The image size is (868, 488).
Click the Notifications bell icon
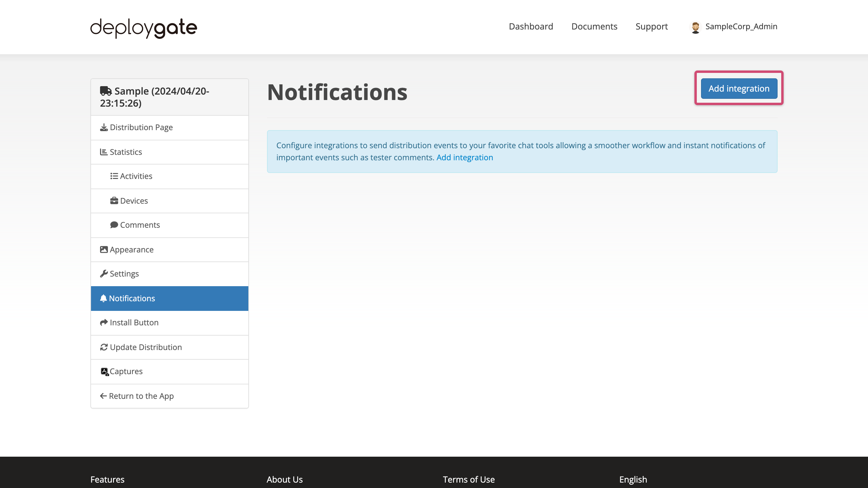click(104, 298)
